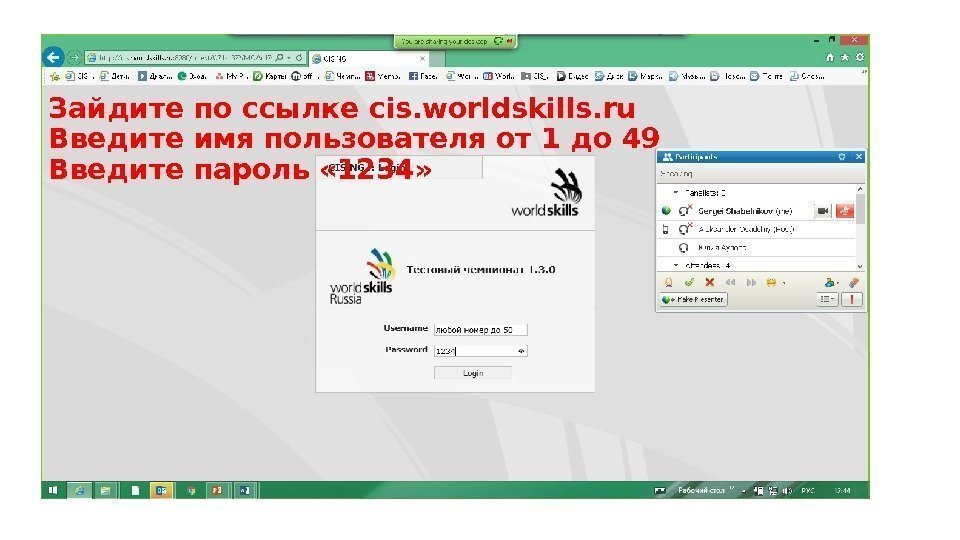Click the green check Yes feedback icon

click(689, 282)
